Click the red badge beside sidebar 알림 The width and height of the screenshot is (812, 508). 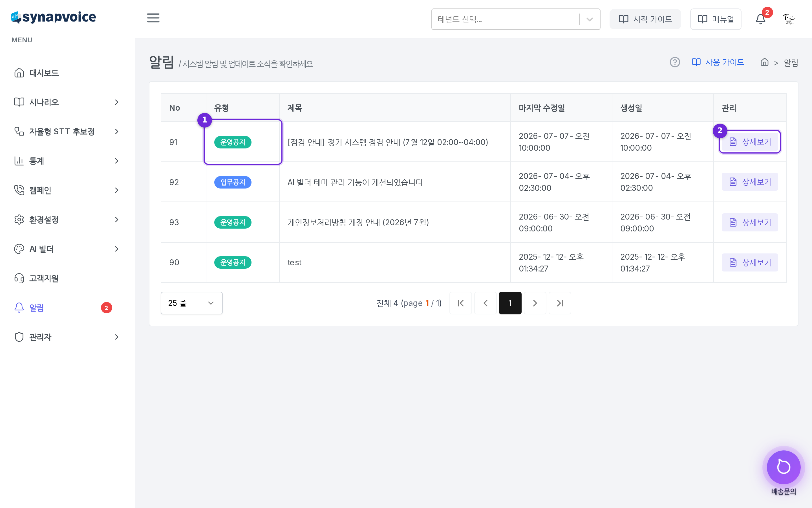tap(106, 308)
